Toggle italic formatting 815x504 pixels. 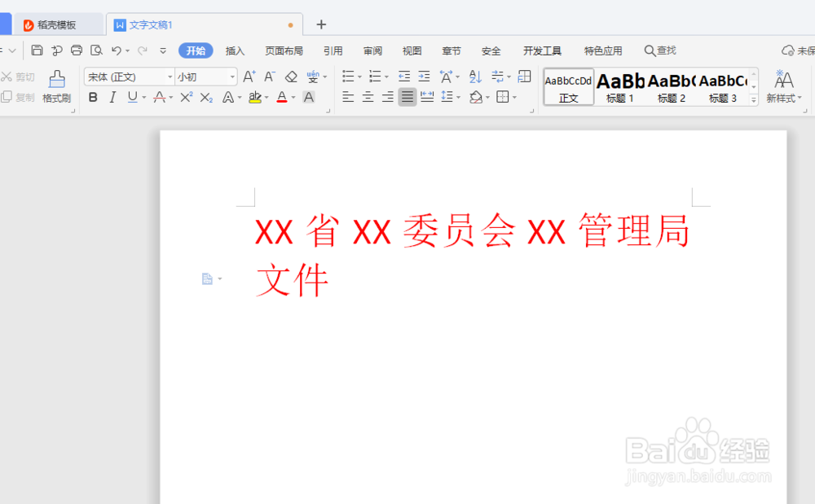[x=113, y=96]
